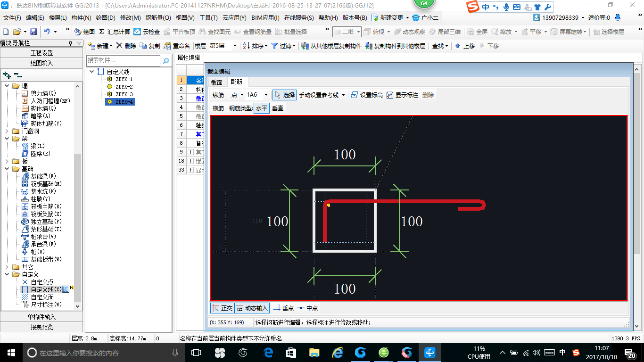Viewport: 644px width, 362px height.
Task: Open Windows Start menu
Action: pos(11,353)
